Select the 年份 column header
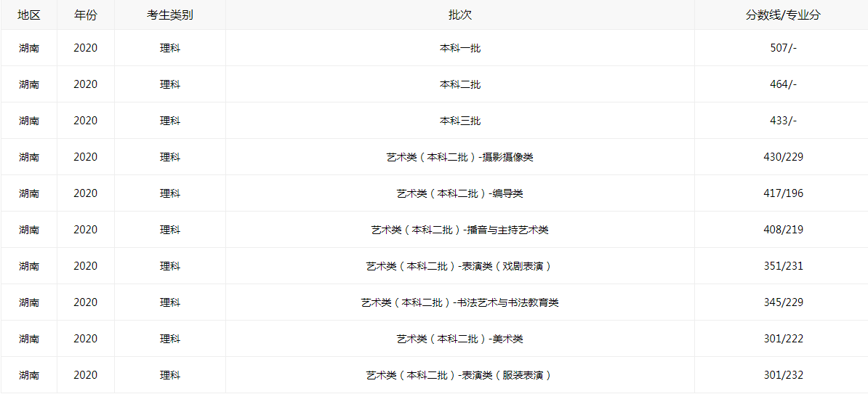This screenshot has width=868, height=394. point(85,15)
